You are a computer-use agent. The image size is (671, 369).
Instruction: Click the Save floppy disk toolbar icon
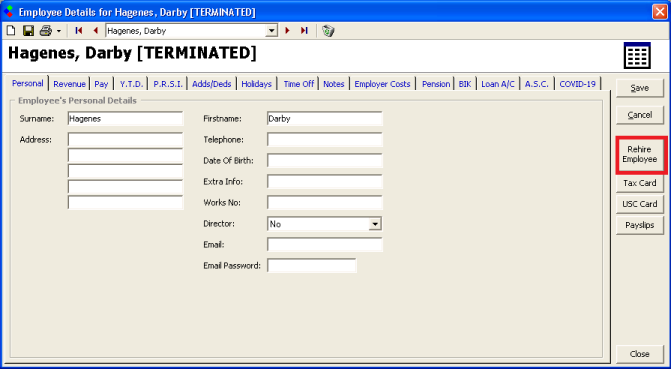tap(28, 31)
